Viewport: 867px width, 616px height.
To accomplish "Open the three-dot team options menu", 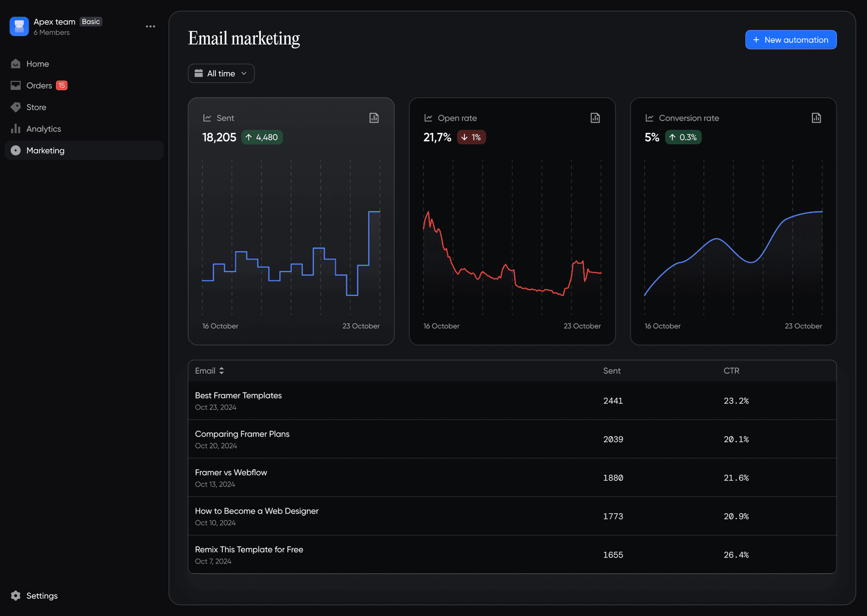I will tap(150, 26).
